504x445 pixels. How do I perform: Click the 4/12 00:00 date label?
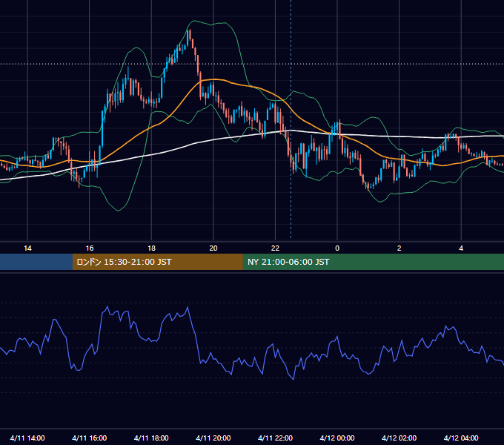[336, 438]
